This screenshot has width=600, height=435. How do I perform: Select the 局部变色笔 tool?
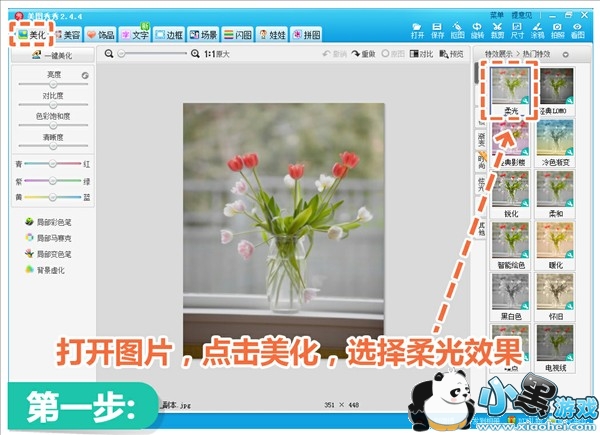(x=48, y=254)
